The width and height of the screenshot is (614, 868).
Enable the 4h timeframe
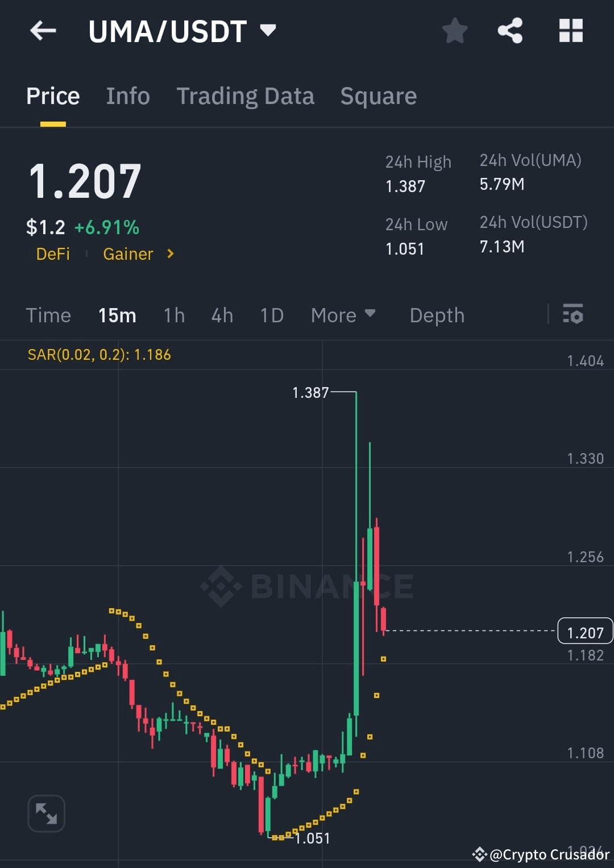click(x=222, y=315)
